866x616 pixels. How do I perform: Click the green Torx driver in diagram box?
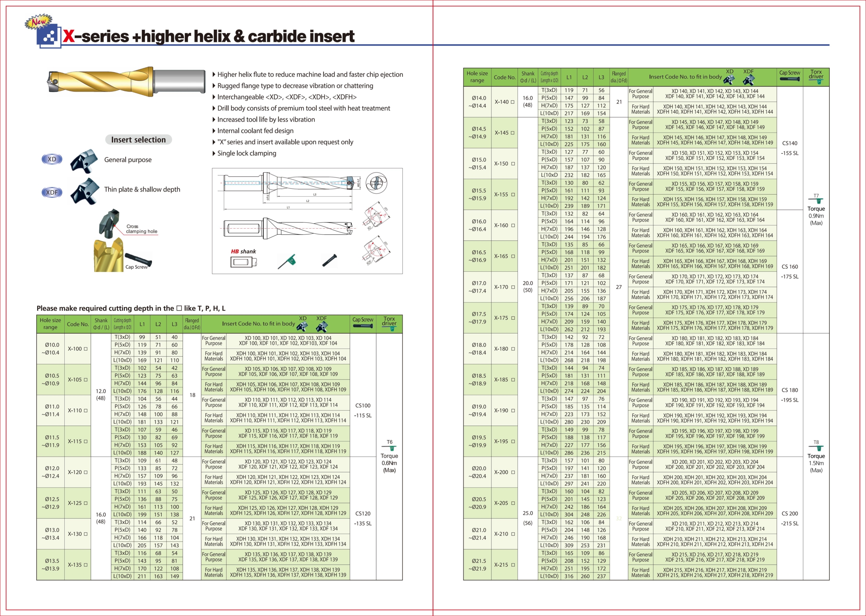(287, 261)
